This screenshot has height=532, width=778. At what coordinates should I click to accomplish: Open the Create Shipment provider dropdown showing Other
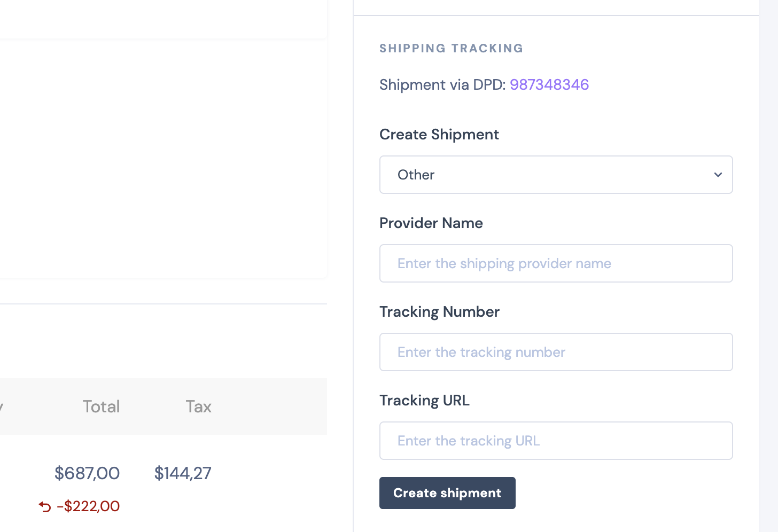(x=556, y=175)
